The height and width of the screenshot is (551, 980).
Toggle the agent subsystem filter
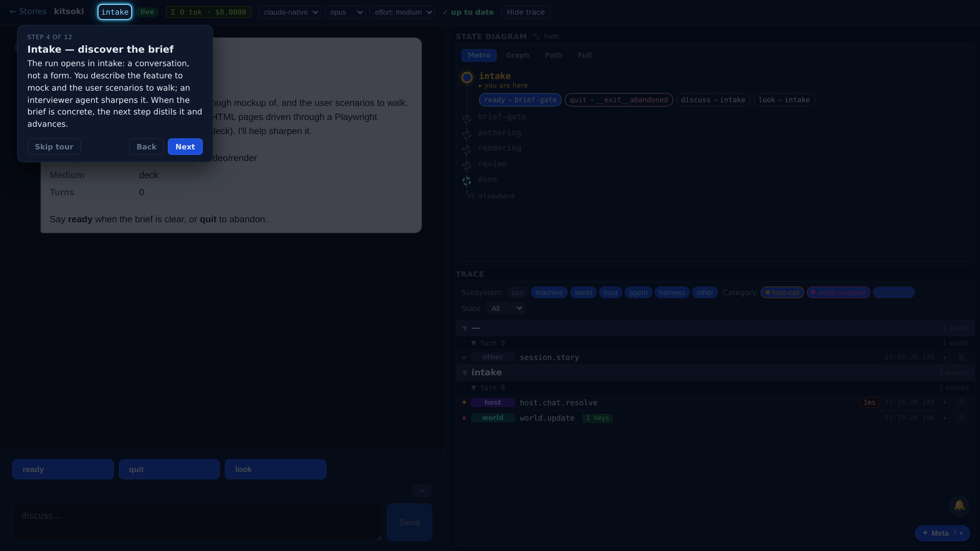pos(638,292)
